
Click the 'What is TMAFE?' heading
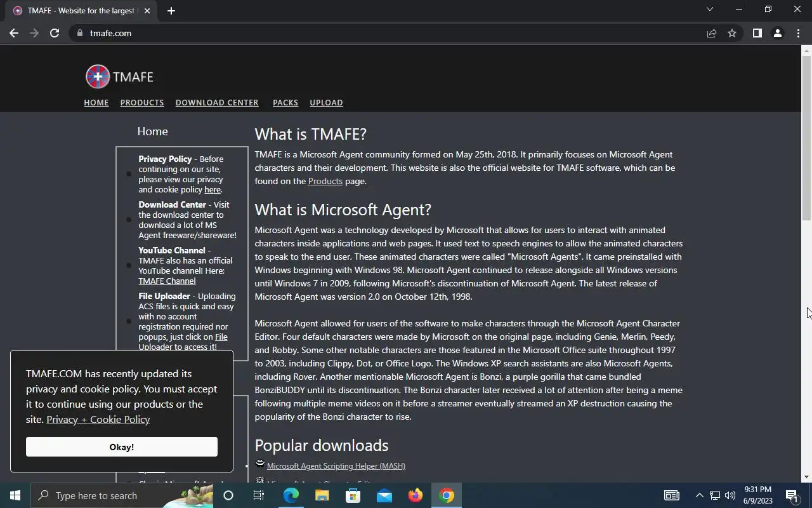point(311,134)
